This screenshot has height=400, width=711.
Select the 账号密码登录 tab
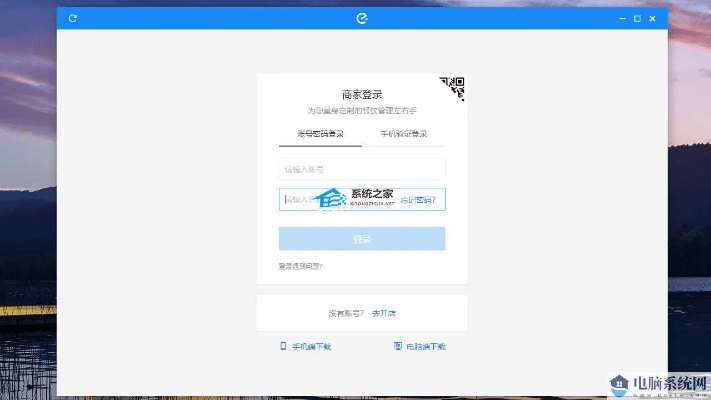[x=320, y=134]
